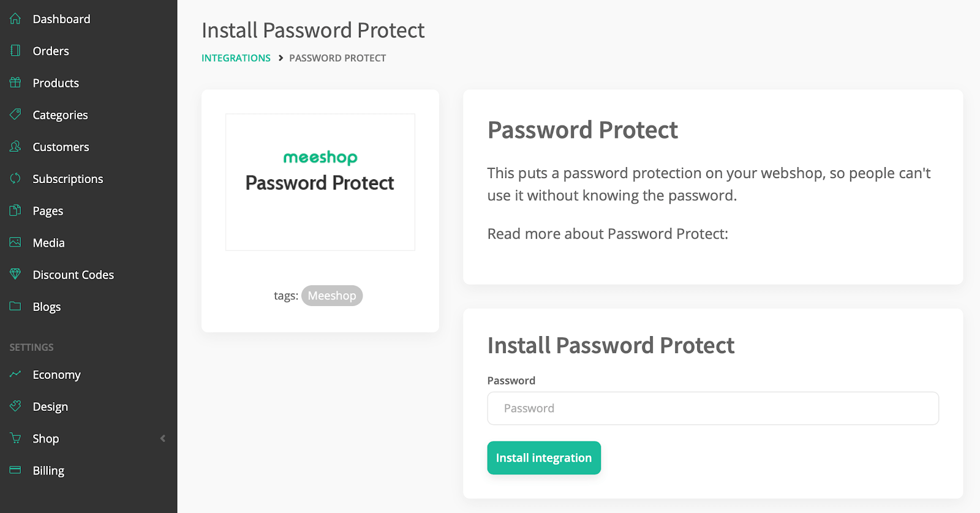Click the Customers people icon
This screenshot has width=980, height=513.
click(x=15, y=146)
